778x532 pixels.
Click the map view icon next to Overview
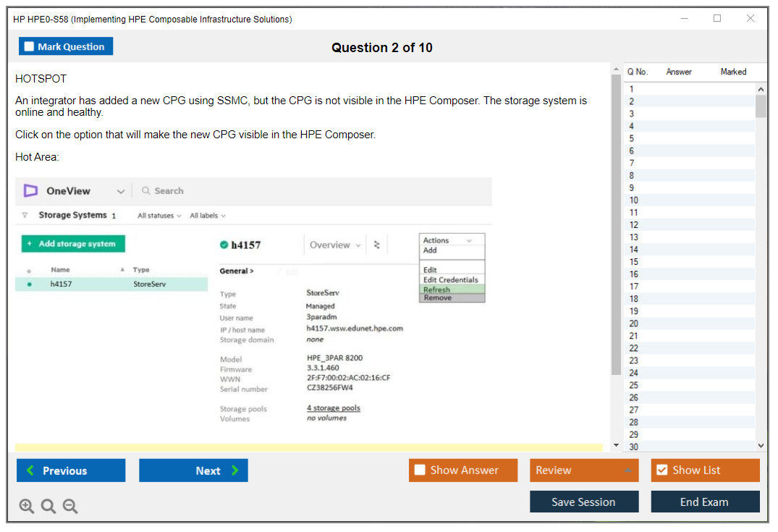click(x=376, y=245)
